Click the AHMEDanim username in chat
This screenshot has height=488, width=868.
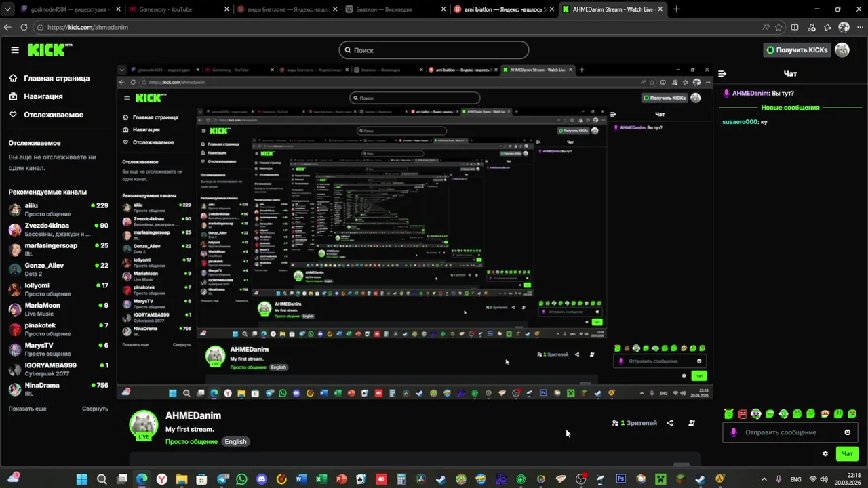point(751,93)
